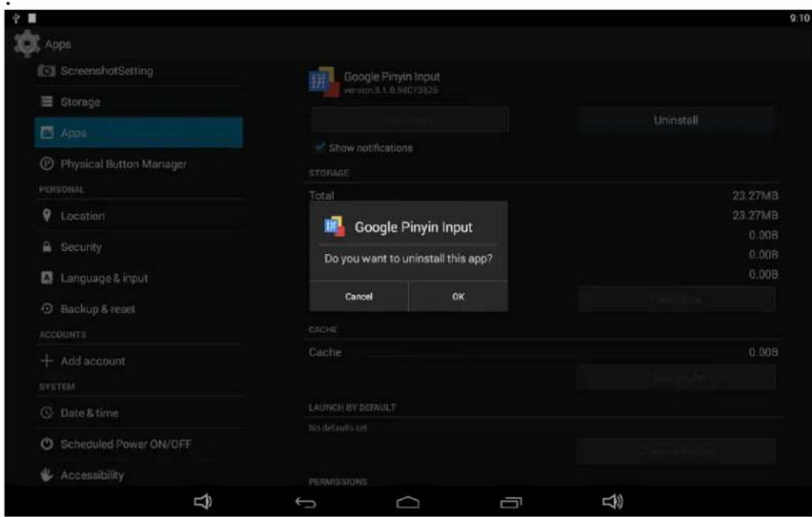Open Location settings
The width and height of the screenshot is (812, 517).
point(139,216)
